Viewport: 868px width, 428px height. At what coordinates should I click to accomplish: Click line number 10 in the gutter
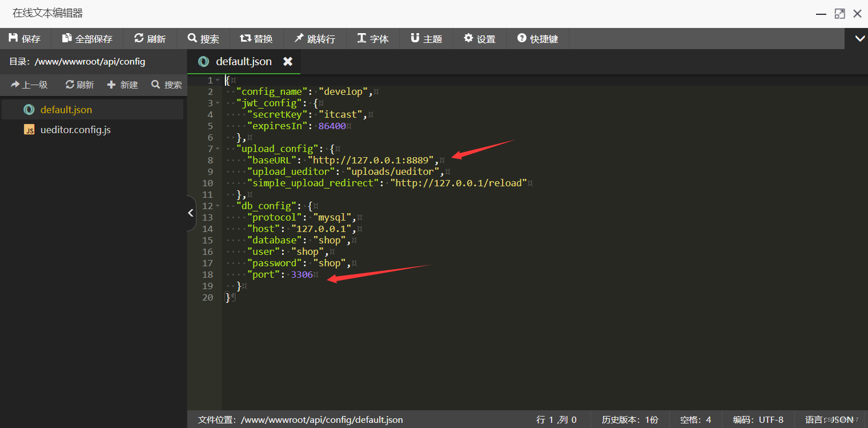(x=207, y=183)
